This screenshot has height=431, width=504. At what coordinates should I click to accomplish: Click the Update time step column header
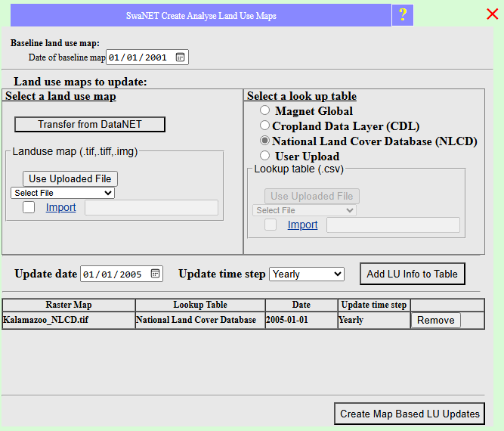coord(374,305)
